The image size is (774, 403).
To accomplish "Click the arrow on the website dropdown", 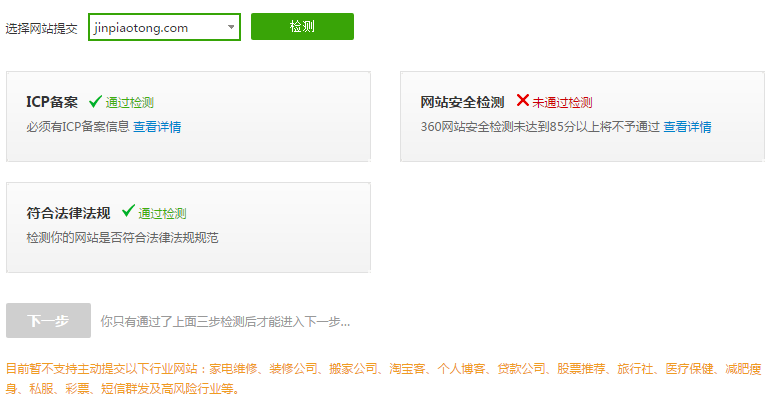I will coord(231,28).
